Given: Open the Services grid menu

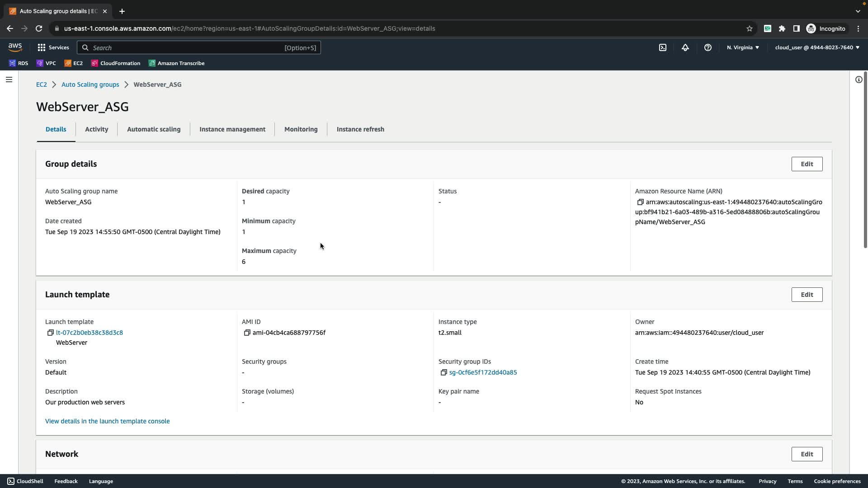Looking at the screenshot, I should (53, 47).
